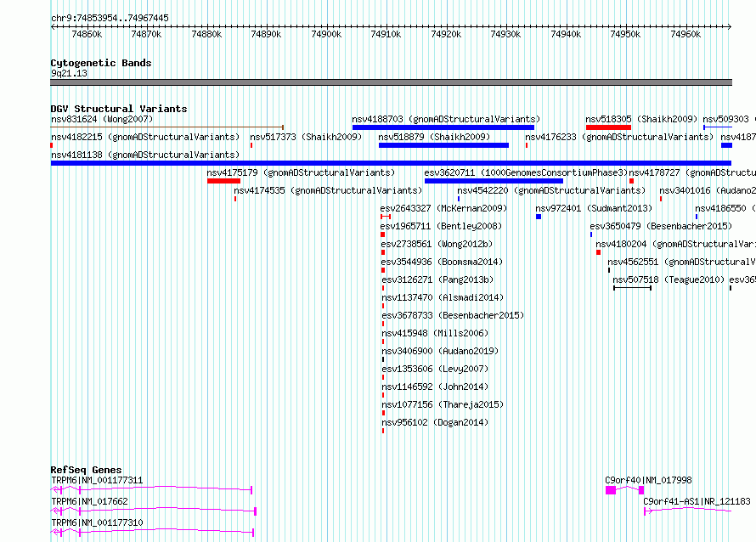Click esv2738561 (Wong2012b) label
Viewport: 756px width, 542px height.
pos(437,244)
